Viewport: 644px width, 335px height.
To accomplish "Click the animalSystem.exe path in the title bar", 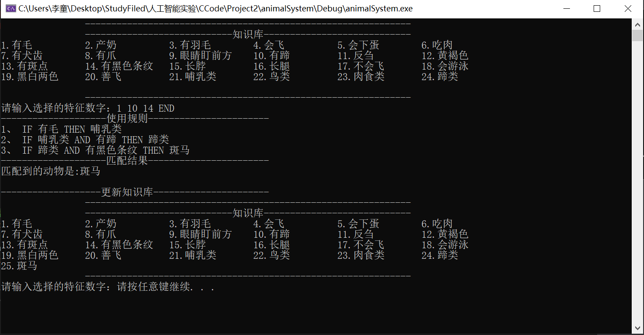I will point(216,9).
